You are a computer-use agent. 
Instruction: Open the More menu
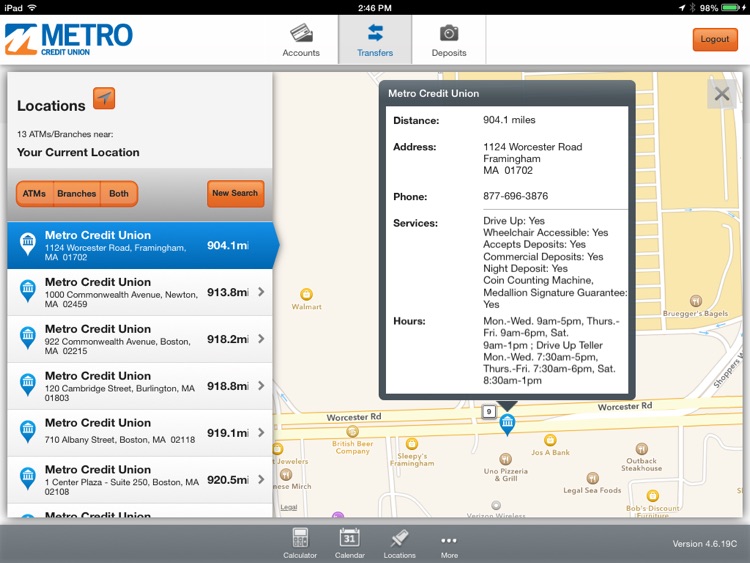click(x=449, y=545)
